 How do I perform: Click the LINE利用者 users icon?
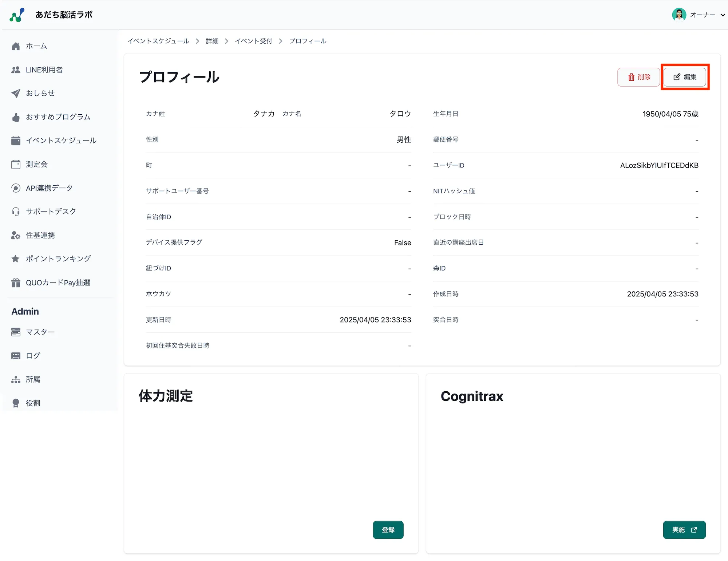point(16,70)
